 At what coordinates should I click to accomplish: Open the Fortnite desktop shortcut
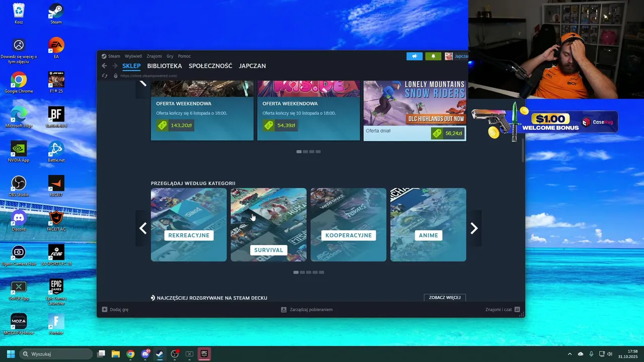56,324
